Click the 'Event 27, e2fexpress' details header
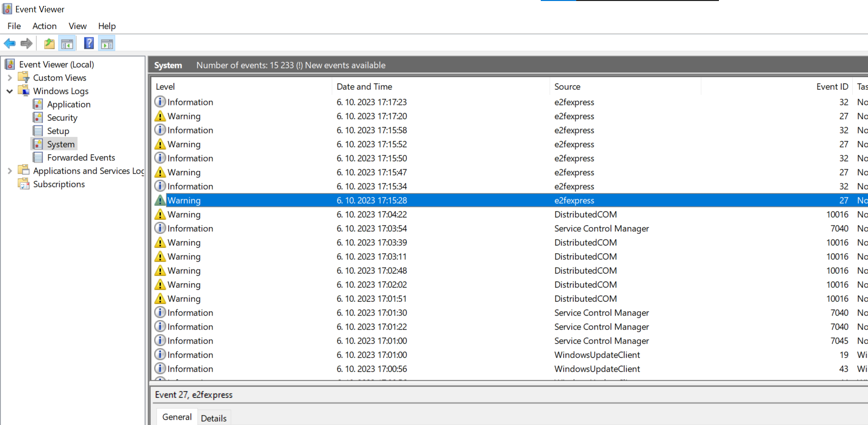Image resolution: width=868 pixels, height=425 pixels. coord(193,394)
